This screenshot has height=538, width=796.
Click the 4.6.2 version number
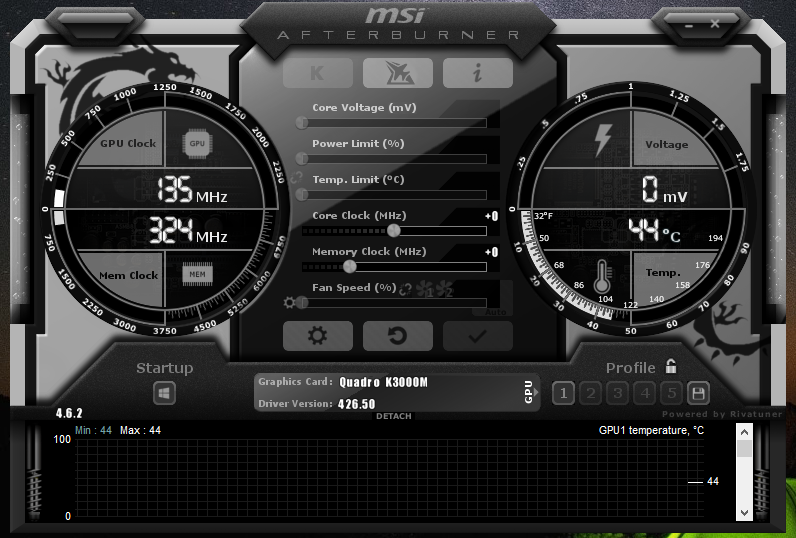[x=69, y=413]
